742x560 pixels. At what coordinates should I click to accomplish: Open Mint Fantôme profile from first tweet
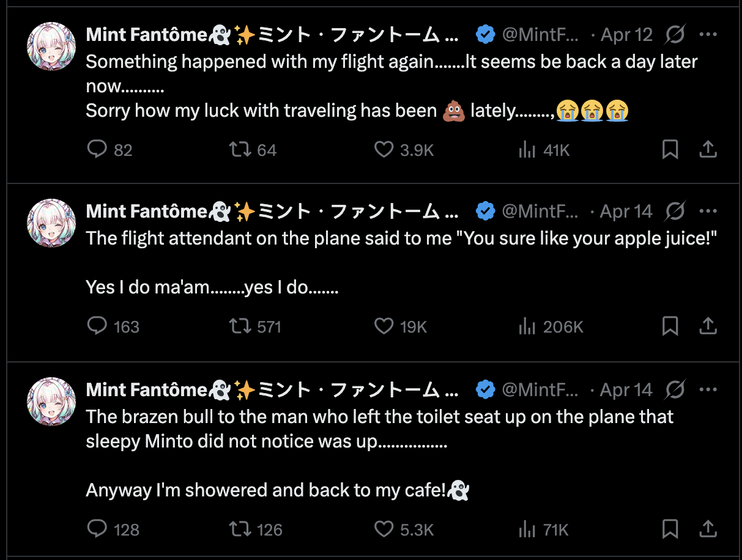(147, 35)
